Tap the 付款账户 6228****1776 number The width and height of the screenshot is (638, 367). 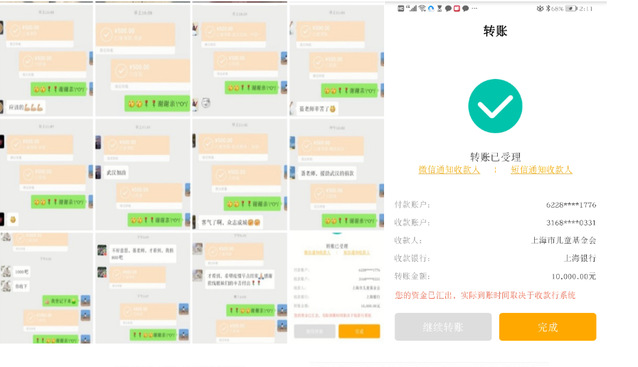tap(571, 205)
